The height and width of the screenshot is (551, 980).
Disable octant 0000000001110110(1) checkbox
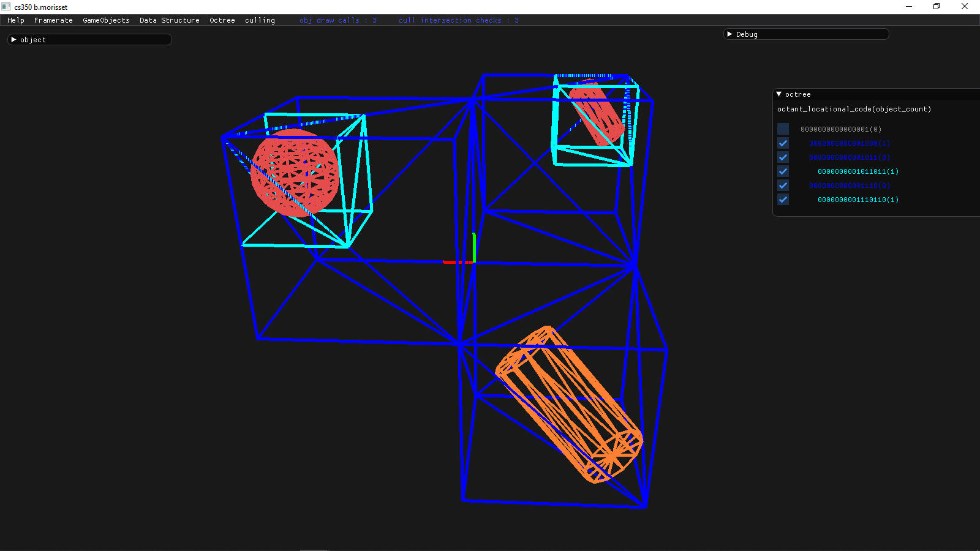(x=783, y=200)
